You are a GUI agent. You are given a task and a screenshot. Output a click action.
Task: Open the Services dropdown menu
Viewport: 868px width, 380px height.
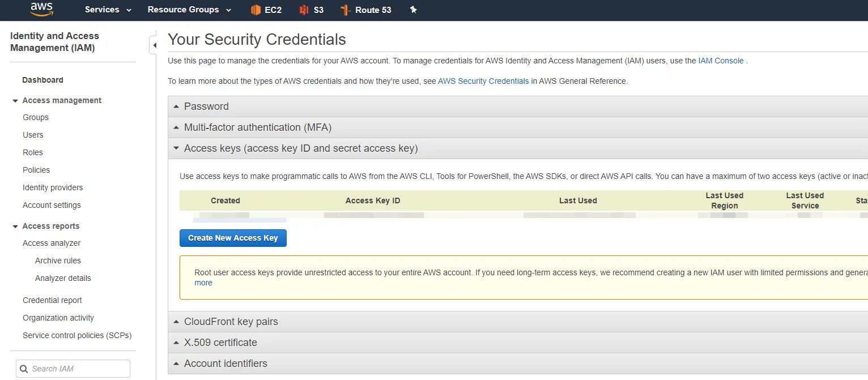point(108,10)
